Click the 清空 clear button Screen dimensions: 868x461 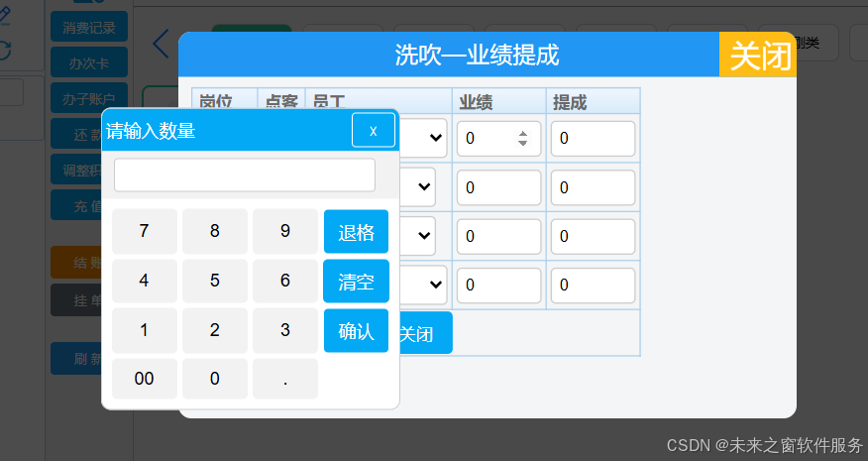click(356, 281)
